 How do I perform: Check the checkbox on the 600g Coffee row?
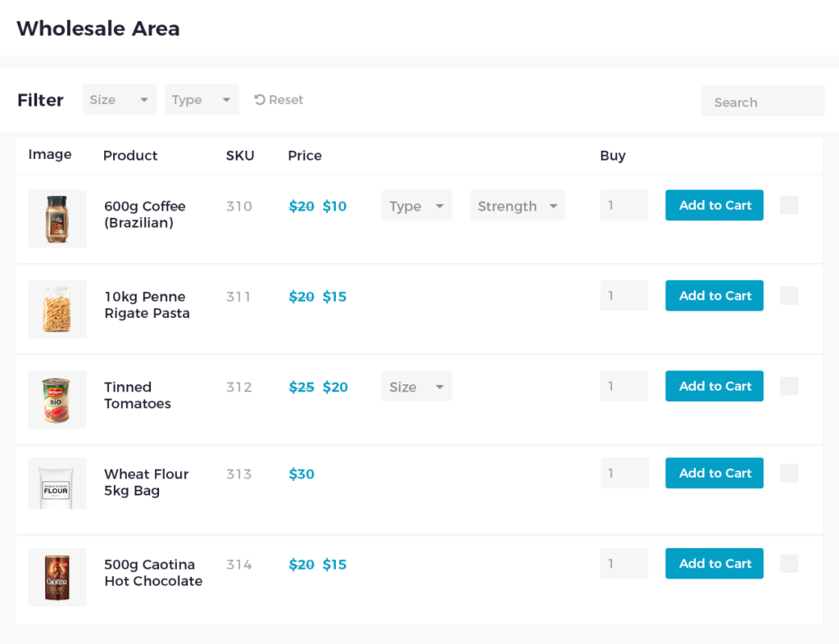pos(788,205)
